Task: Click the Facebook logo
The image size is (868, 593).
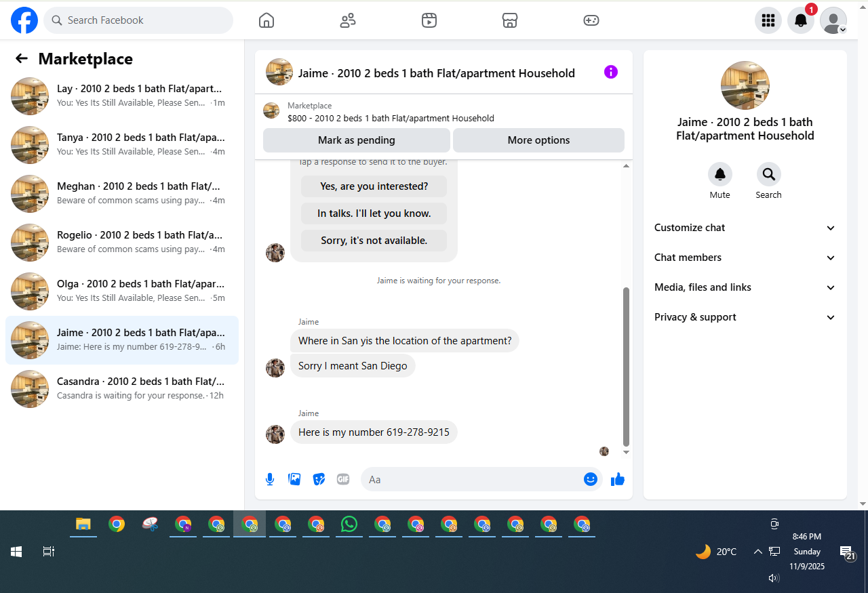Action: [24, 20]
